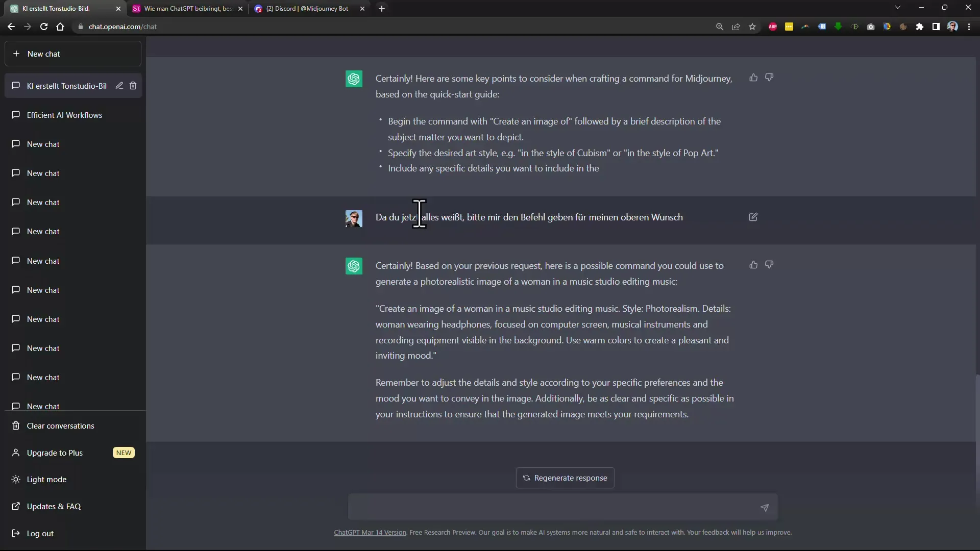This screenshot has width=980, height=551.
Task: Select the Updates & FAQ menu item
Action: tap(53, 506)
